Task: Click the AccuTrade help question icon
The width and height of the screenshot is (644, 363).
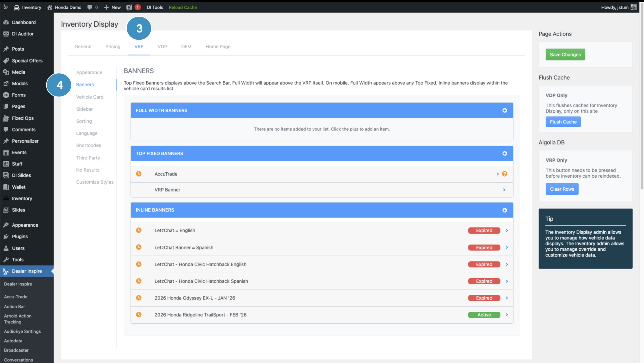Action: pos(504,174)
